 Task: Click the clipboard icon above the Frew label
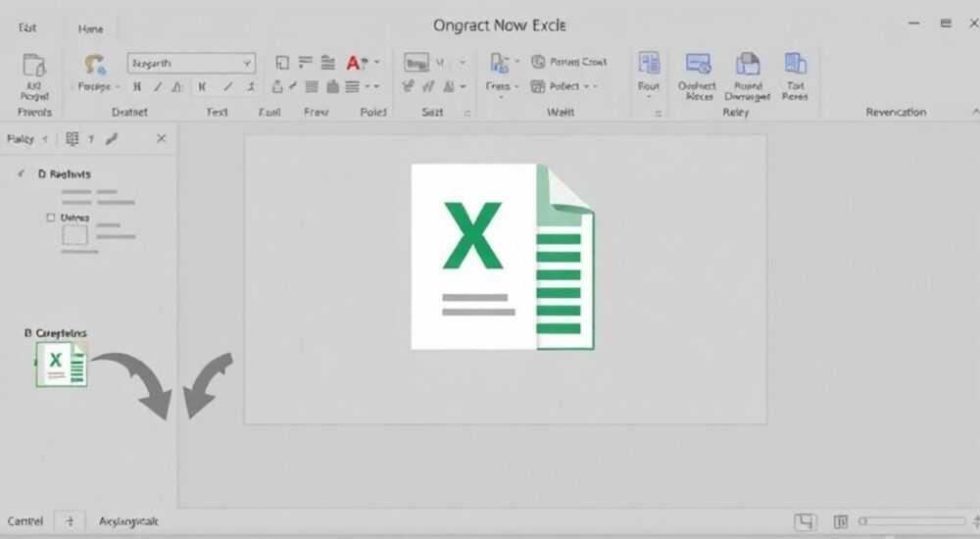point(332,86)
